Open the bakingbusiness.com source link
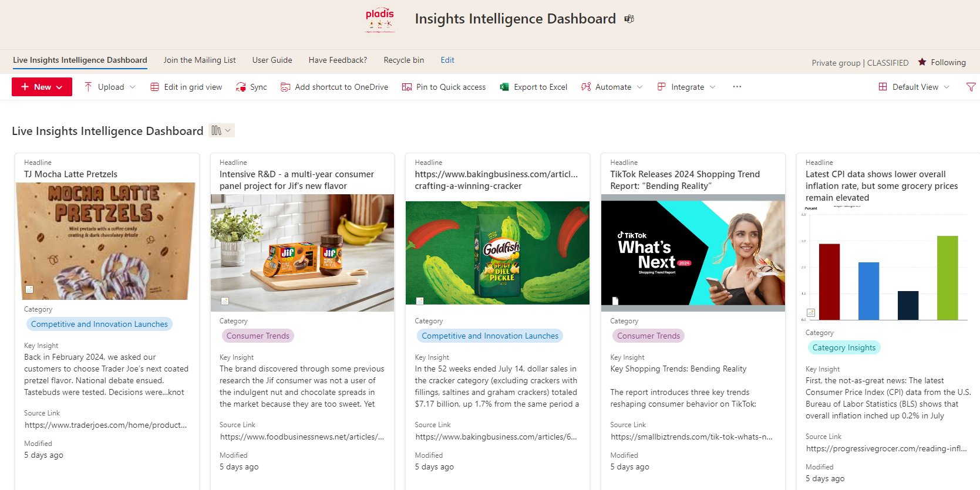The width and height of the screenshot is (980, 490). 496,437
